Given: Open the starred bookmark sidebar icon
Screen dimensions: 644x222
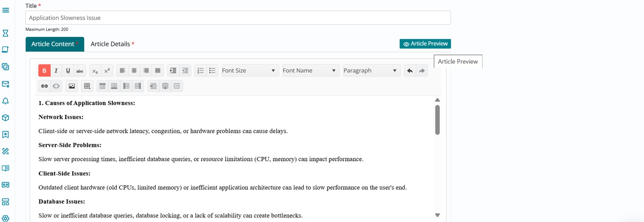Looking at the screenshot, I should [6, 134].
